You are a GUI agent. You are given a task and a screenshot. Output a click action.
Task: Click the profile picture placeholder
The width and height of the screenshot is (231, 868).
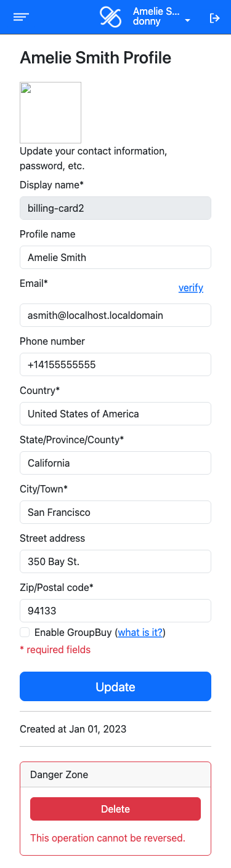[x=51, y=113]
